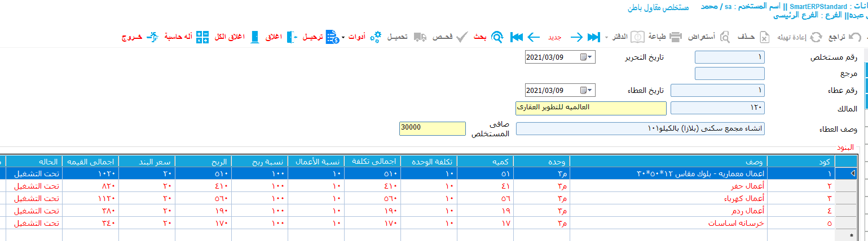
Task: Click the print (طباعة) printer icon
Action: tap(677, 37)
